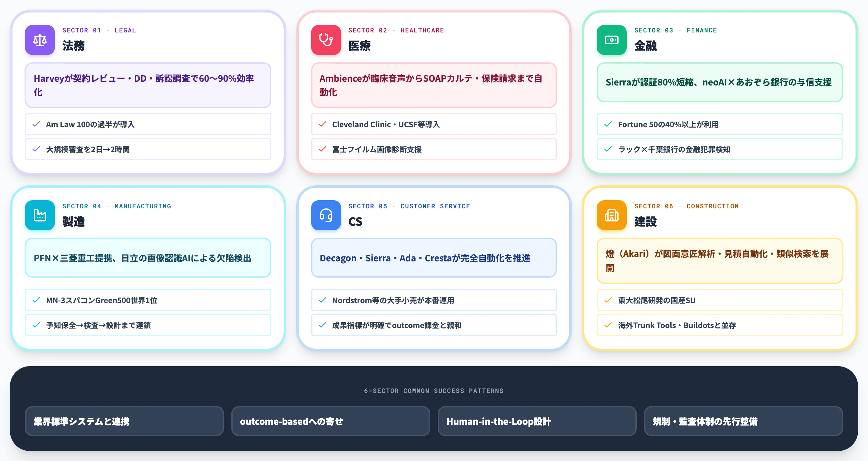Click checkmark beside 予知保全→検査→設計まで連鎖

[x=36, y=325]
